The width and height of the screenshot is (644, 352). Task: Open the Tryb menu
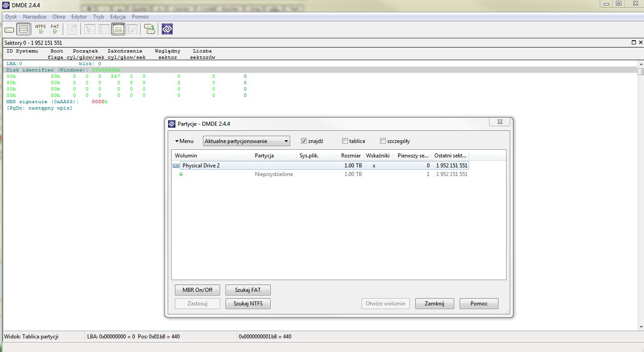point(99,17)
